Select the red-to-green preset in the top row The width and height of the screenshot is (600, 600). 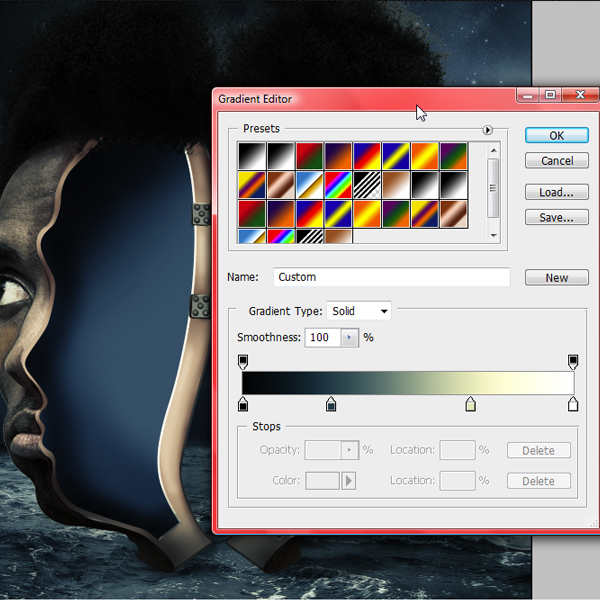point(309,156)
